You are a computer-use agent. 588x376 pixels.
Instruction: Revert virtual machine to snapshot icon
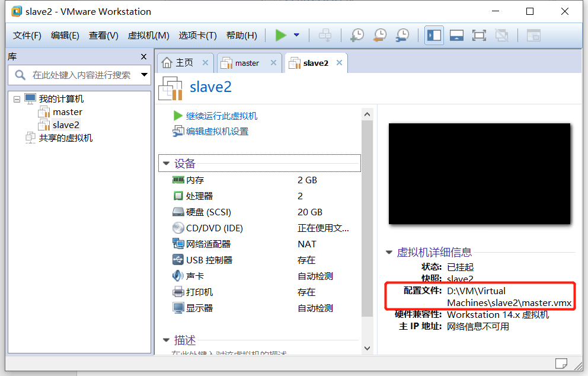point(380,35)
